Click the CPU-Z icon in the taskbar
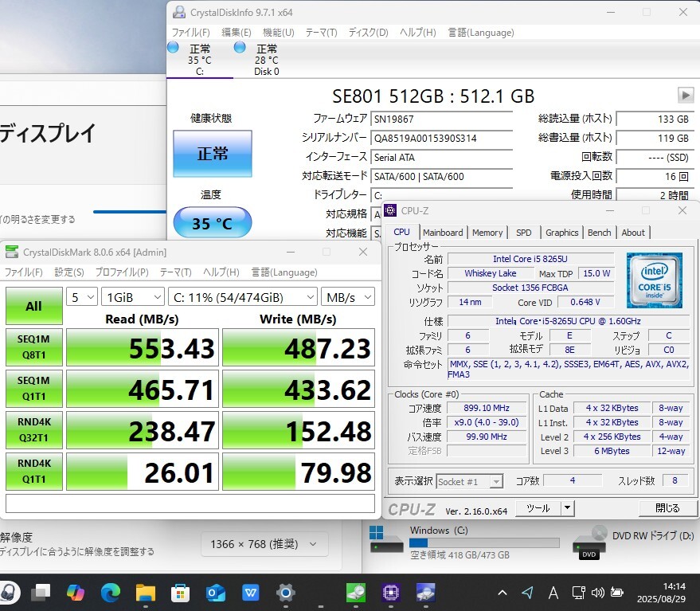700x611 pixels. tap(390, 593)
